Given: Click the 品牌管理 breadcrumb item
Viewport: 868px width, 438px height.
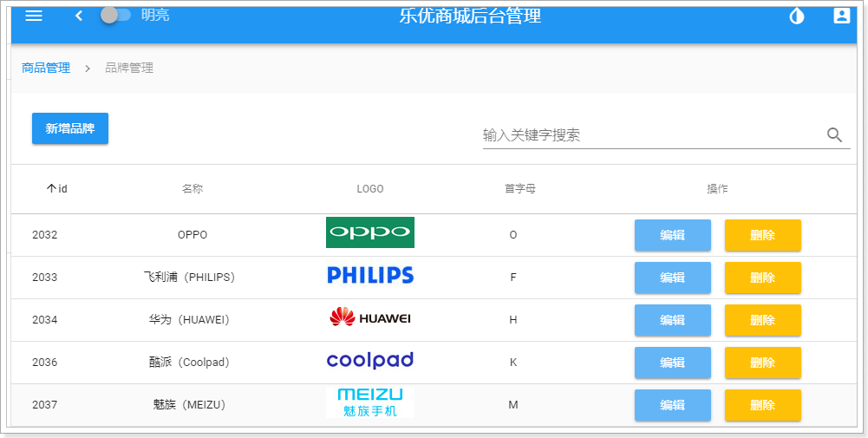Looking at the screenshot, I should pyautogui.click(x=129, y=68).
